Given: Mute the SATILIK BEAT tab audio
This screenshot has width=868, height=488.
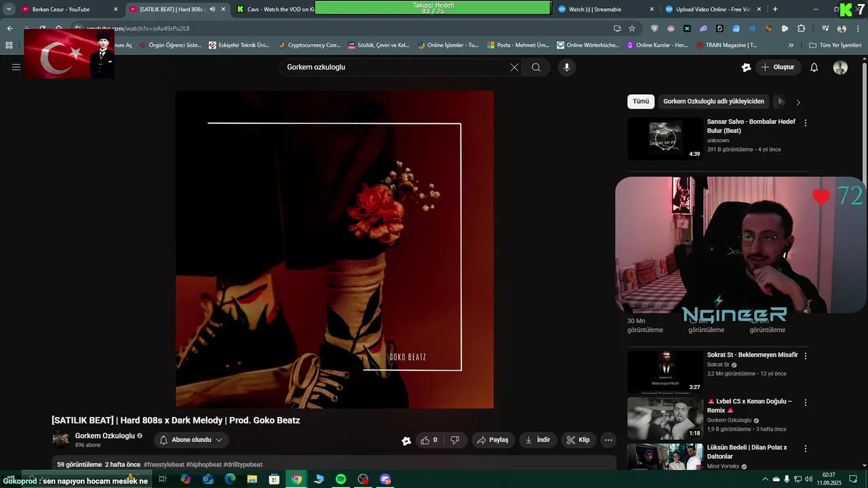Looking at the screenshot, I should [212, 9].
